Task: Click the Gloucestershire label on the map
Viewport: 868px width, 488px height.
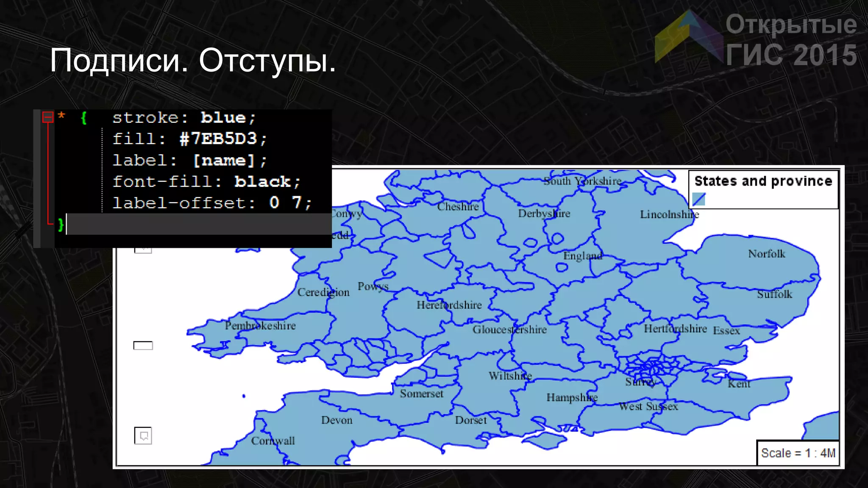Action: point(510,330)
